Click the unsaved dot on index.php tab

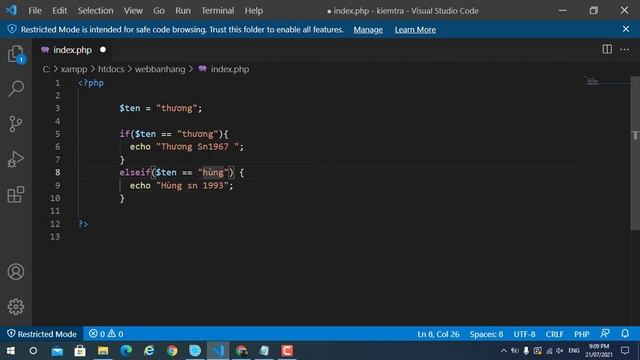pyautogui.click(x=103, y=50)
